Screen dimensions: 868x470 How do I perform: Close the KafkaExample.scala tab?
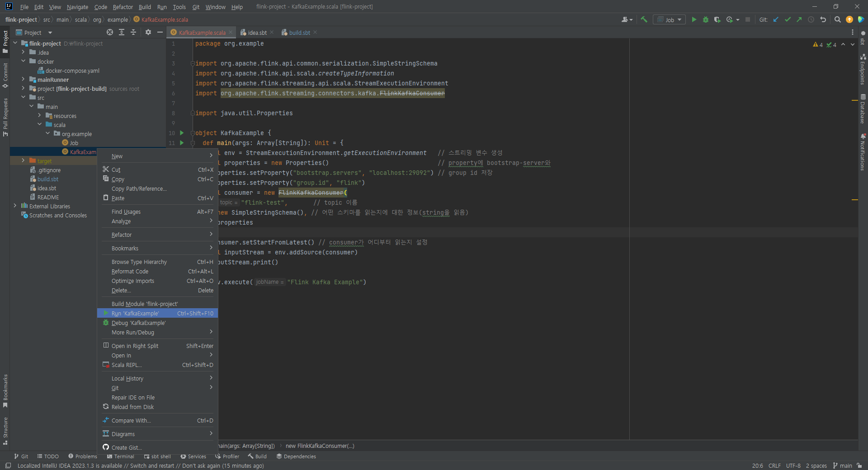[x=231, y=32]
